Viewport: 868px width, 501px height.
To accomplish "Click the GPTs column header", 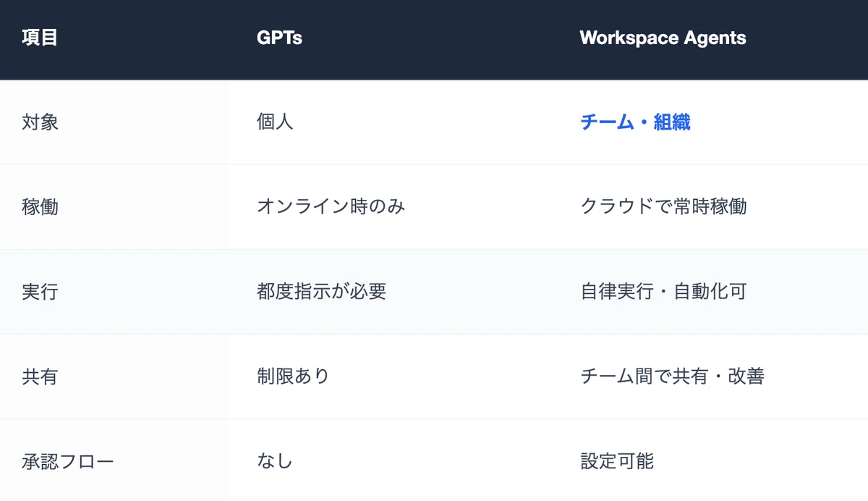I will coord(279,38).
